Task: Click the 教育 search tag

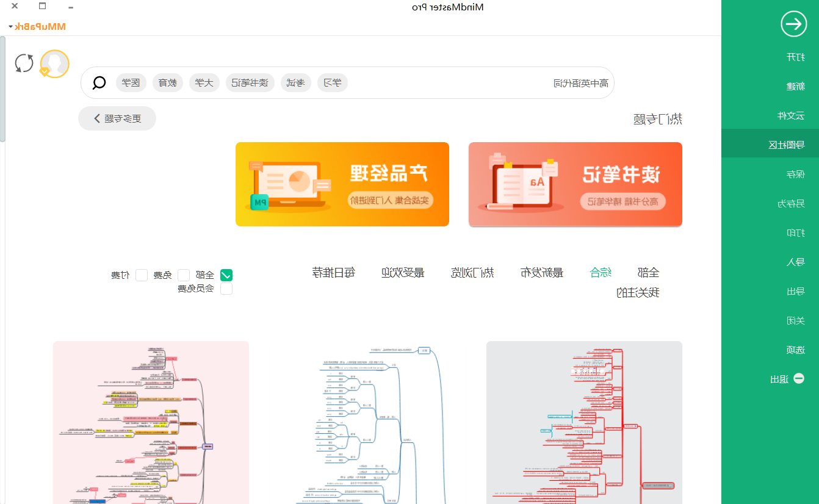Action: pos(168,82)
